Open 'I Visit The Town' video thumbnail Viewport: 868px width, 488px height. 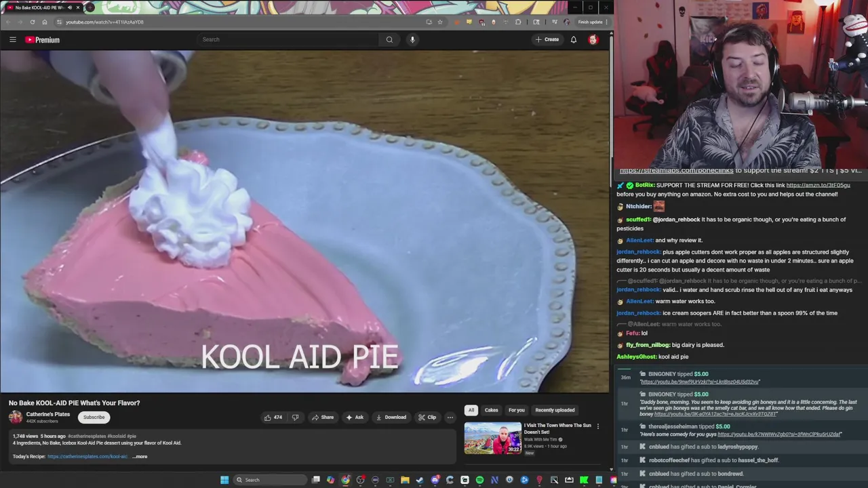[493, 439]
